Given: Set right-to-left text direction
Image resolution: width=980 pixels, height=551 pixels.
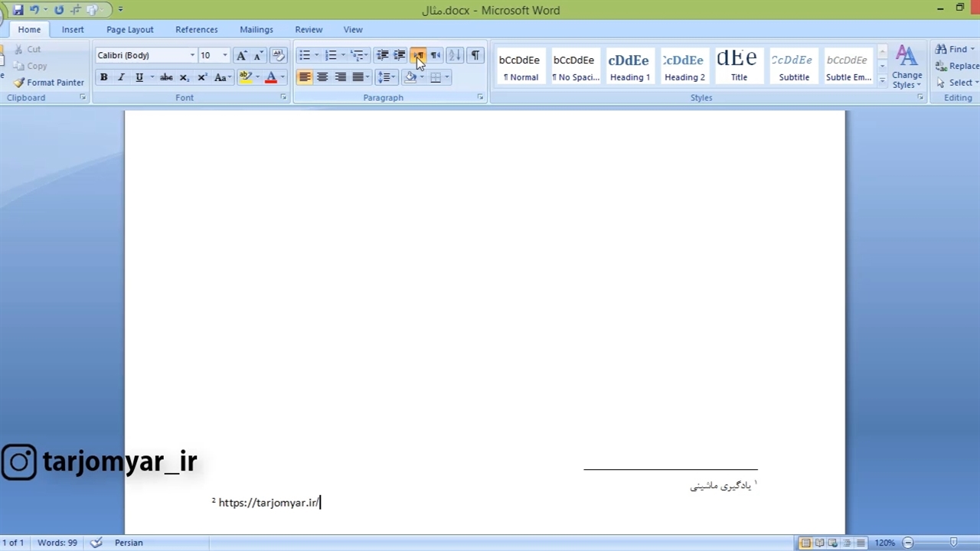Looking at the screenshot, I should [x=436, y=55].
